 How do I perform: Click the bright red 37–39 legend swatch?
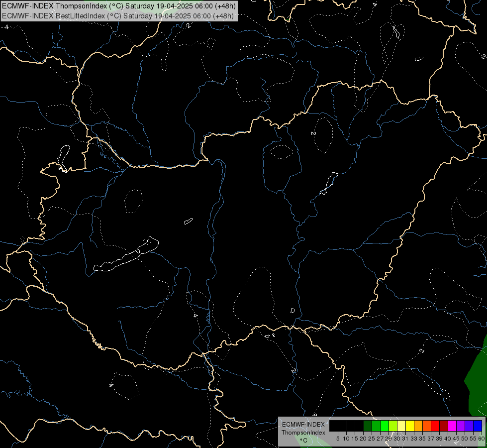pos(435,426)
